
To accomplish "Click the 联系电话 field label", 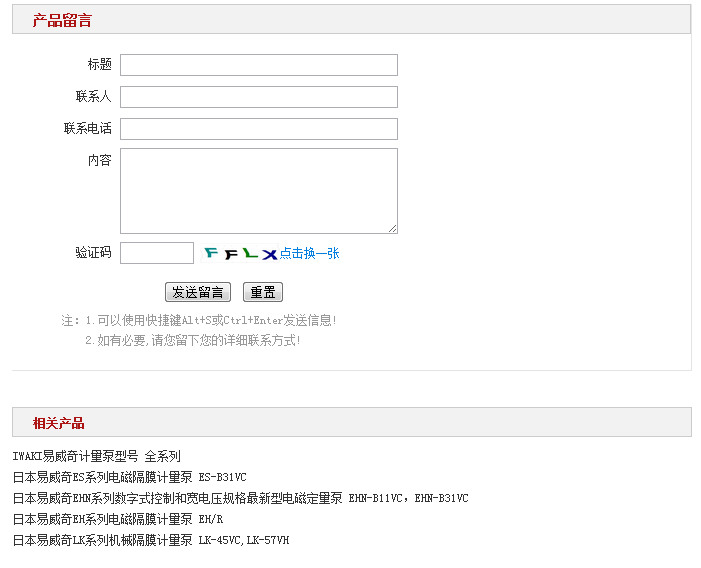I will [88, 128].
